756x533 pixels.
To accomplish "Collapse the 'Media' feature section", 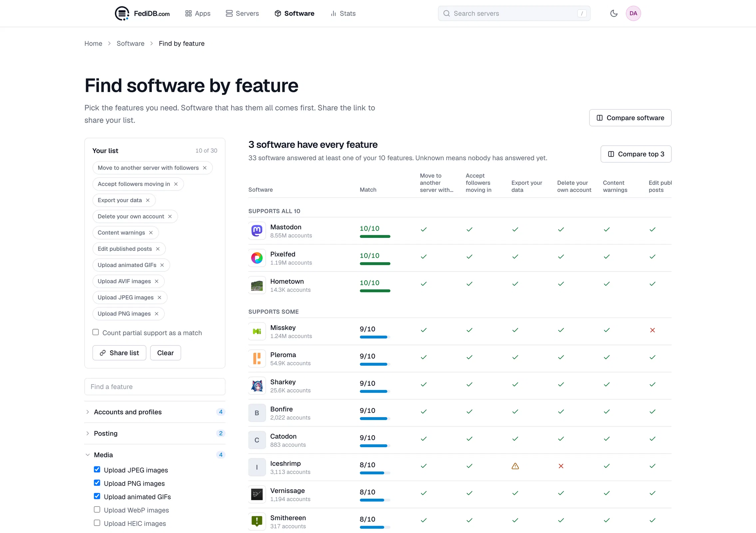I will pos(155,455).
